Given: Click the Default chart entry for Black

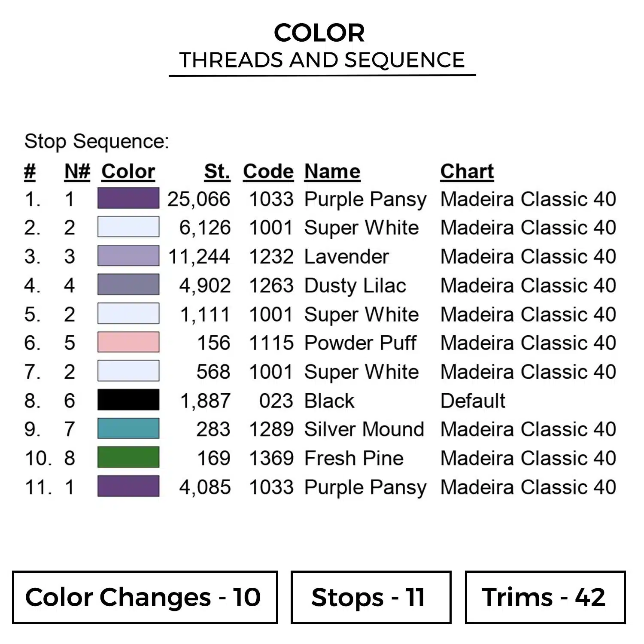Looking at the screenshot, I should [x=473, y=401].
